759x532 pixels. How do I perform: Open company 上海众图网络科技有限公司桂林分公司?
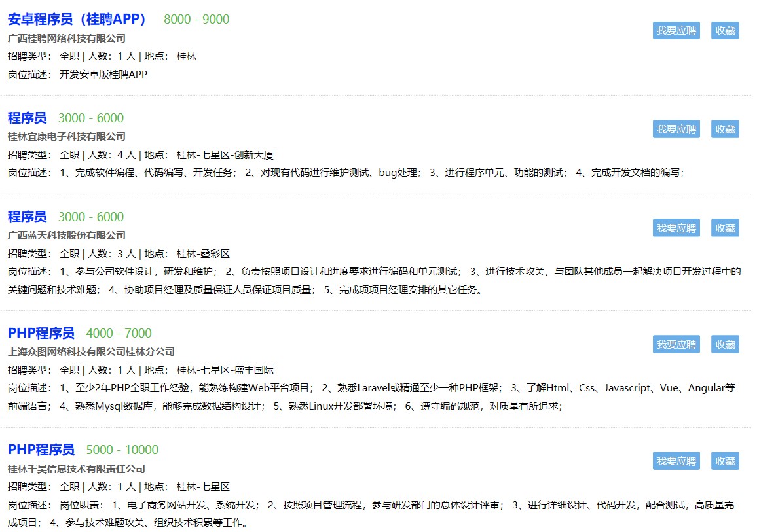click(x=91, y=351)
